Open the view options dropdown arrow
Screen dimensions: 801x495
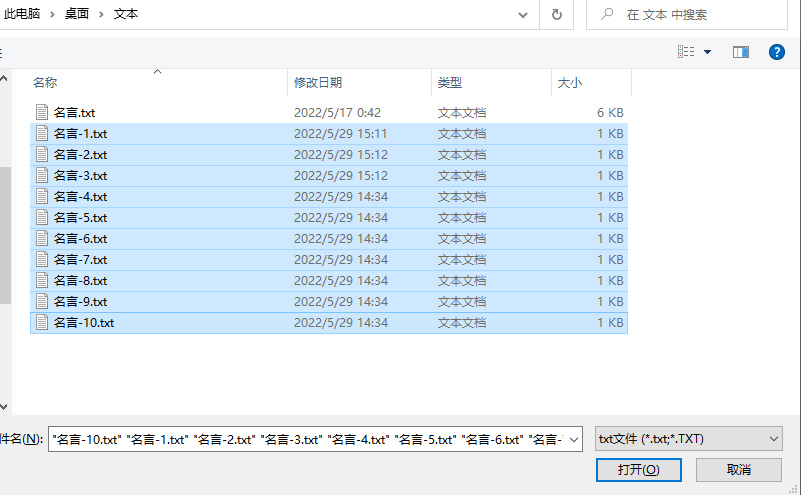708,52
